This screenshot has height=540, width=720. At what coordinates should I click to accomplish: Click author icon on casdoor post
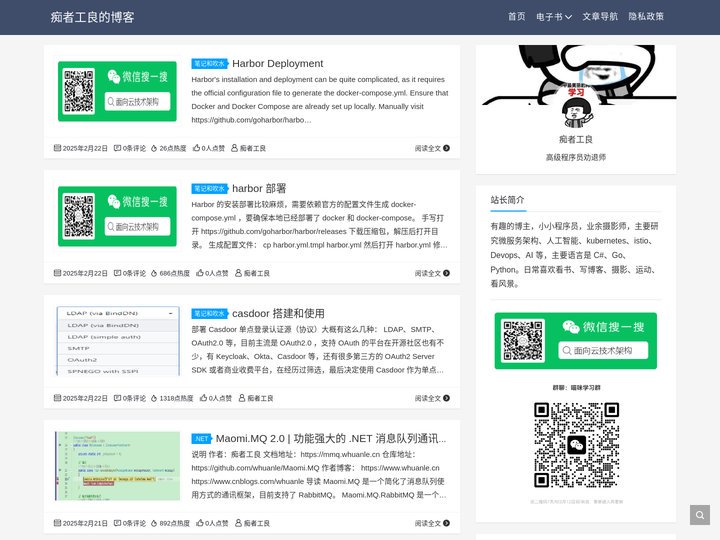242,398
